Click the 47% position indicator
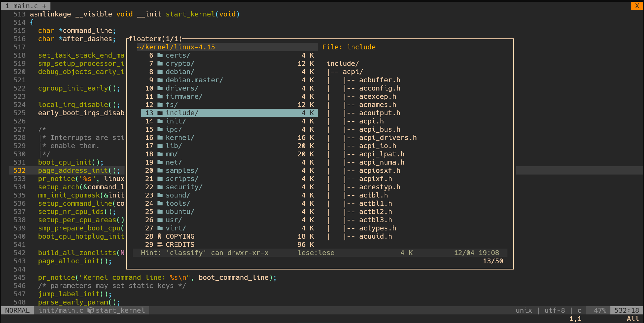This screenshot has height=323, width=644. pos(600,310)
